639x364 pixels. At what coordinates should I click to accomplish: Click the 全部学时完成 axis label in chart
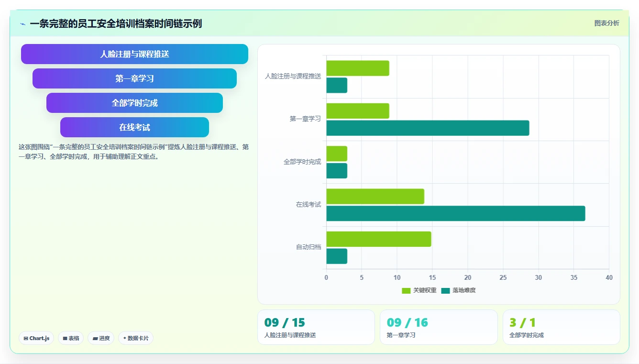tap(302, 162)
